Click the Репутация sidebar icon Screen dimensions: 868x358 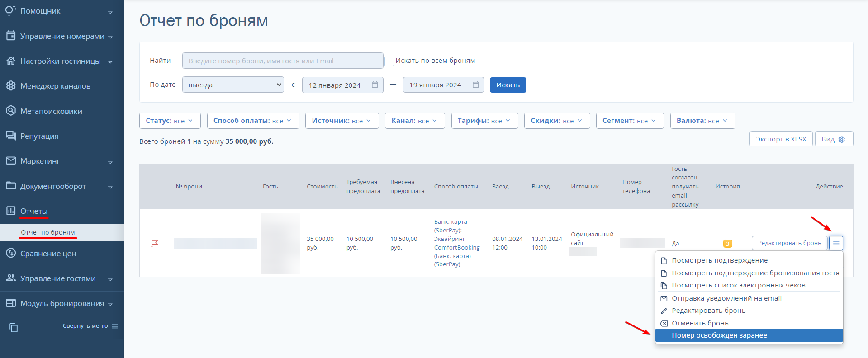pyautogui.click(x=11, y=136)
